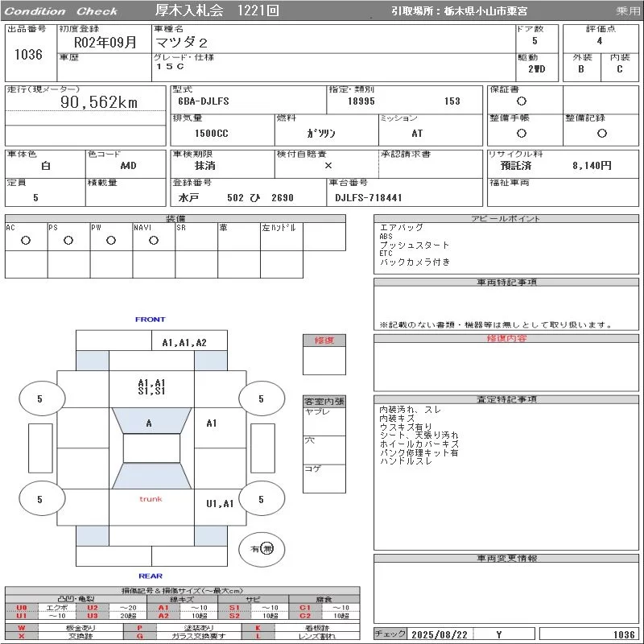Viewport: 644px width, 644px height.
Task: Click the "Condition Check" title text
Action: coord(60,11)
